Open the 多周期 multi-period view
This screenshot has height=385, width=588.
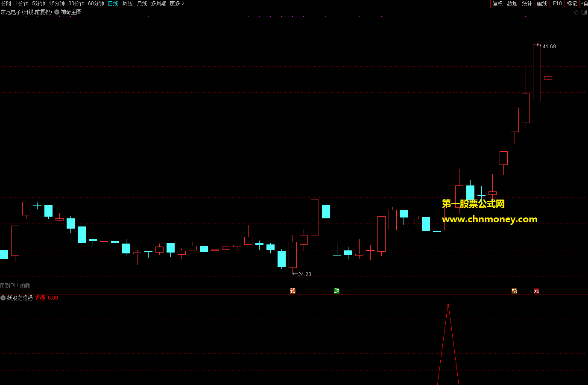tap(158, 3)
